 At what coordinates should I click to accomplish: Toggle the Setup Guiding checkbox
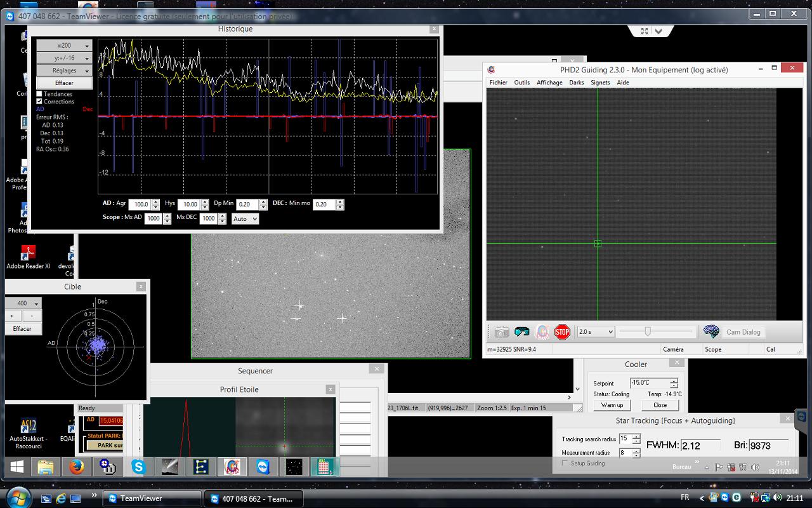(x=565, y=464)
